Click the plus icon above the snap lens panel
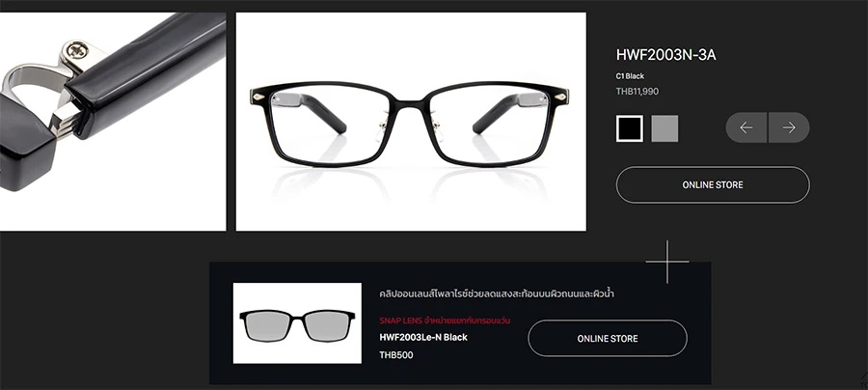The width and height of the screenshot is (868, 390). [x=667, y=262]
